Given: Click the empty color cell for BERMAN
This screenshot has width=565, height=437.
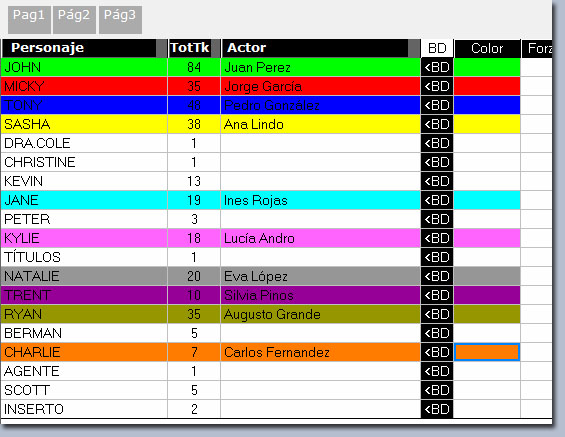Looking at the screenshot, I should click(x=487, y=333).
